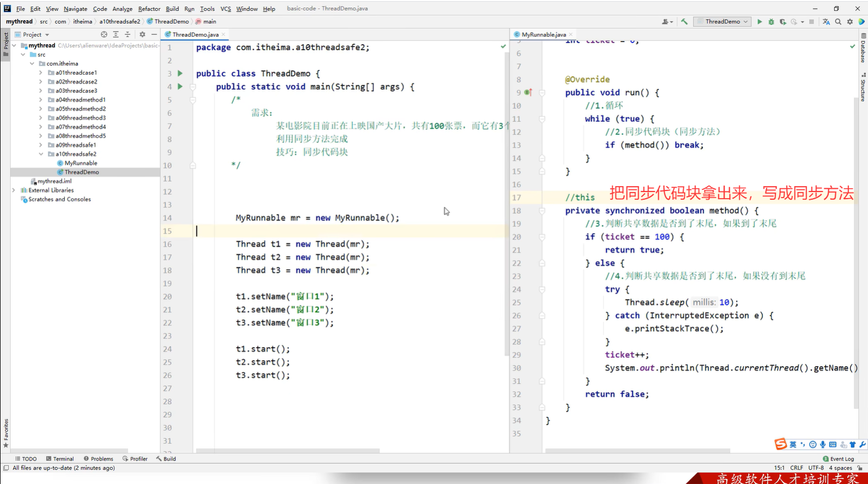
Task: Expand External Libraries node
Action: point(14,190)
